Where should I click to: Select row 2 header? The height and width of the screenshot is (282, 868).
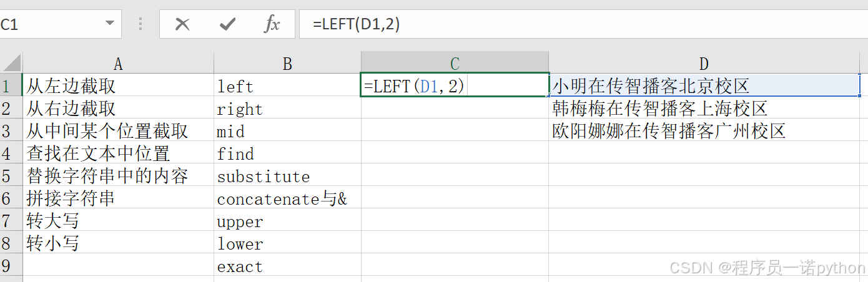11,107
